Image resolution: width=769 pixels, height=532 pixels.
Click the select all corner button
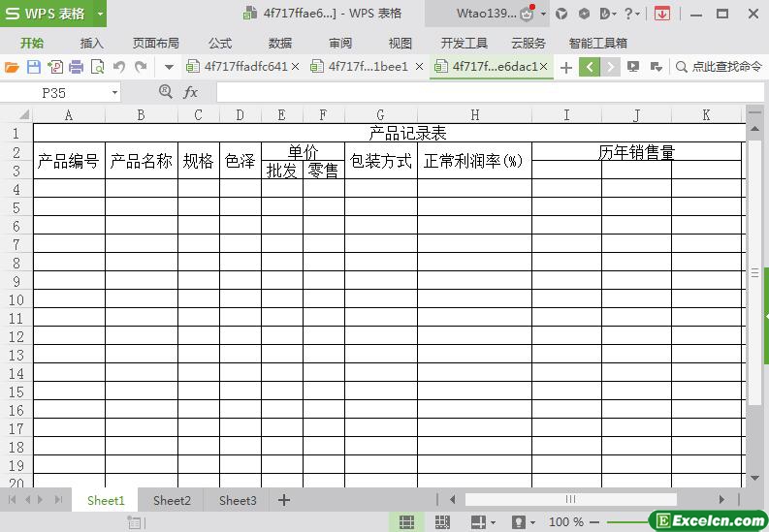[x=22, y=114]
